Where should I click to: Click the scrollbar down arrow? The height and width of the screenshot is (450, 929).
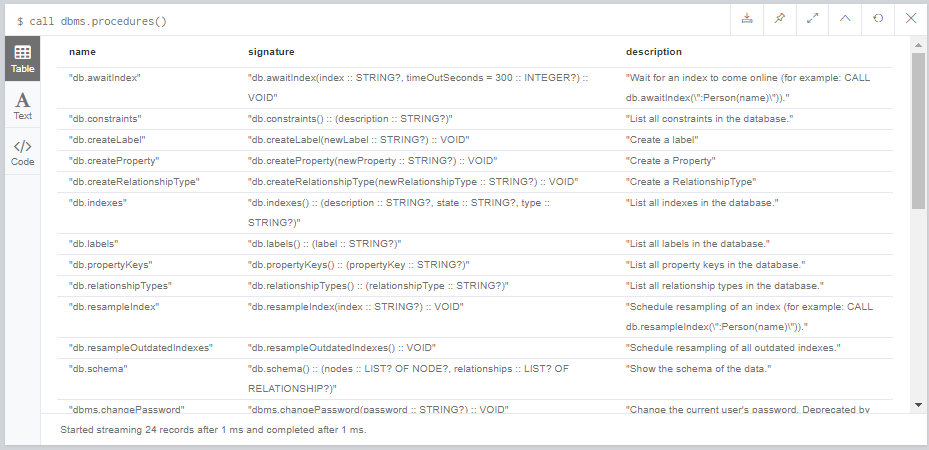point(918,406)
